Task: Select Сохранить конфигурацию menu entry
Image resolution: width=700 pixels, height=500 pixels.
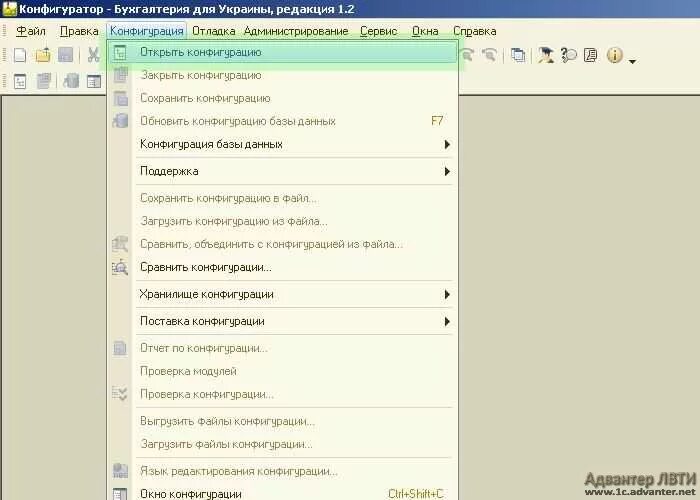Action: point(283,98)
